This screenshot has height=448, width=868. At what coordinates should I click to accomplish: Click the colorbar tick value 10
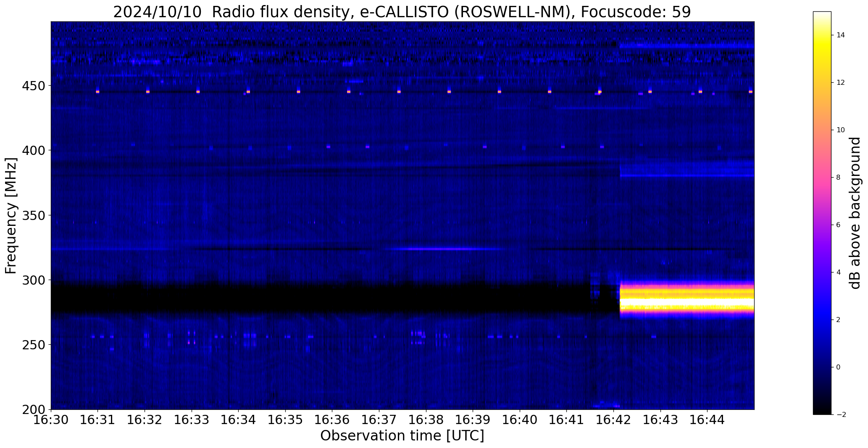point(841,130)
